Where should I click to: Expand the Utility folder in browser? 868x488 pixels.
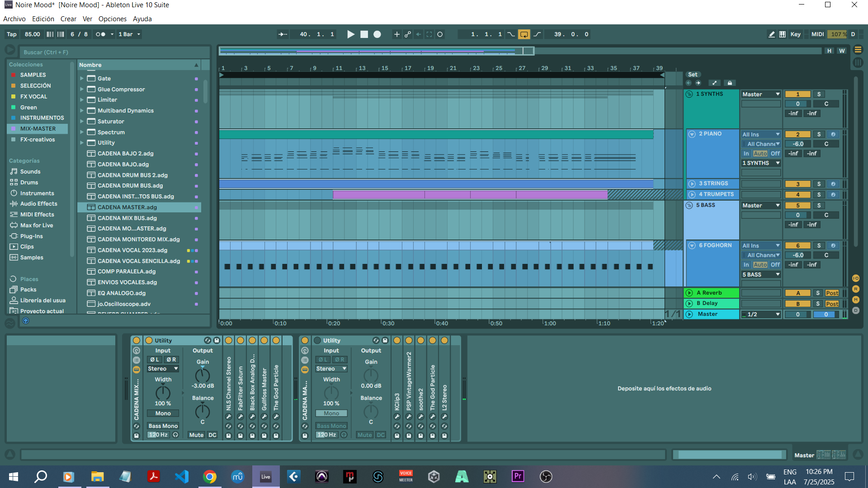[82, 143]
